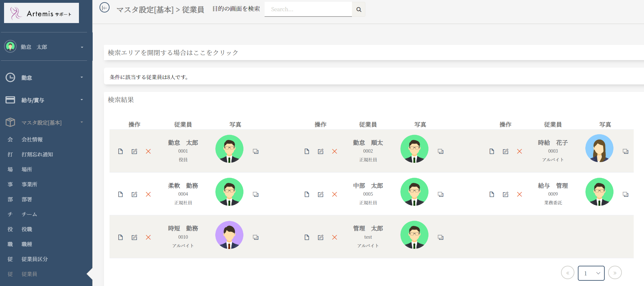This screenshot has height=286, width=644.
Task: Click copy icon beside employee 0004 photo
Action: click(256, 194)
